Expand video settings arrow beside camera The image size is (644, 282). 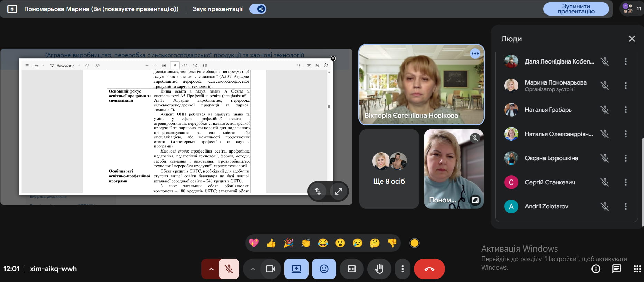click(x=253, y=269)
